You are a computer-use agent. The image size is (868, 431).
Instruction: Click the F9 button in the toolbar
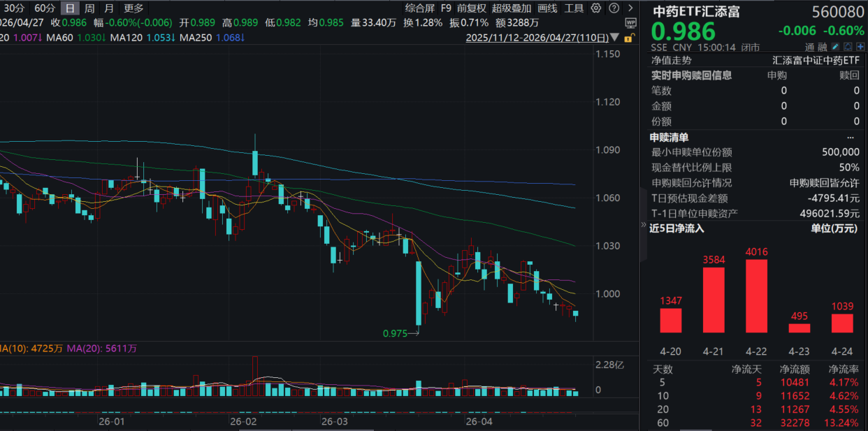(446, 8)
